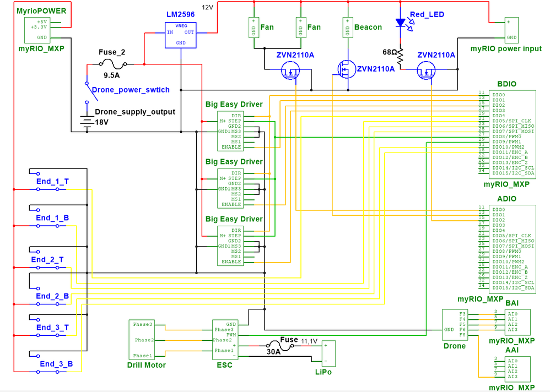The height and width of the screenshot is (392, 550).
Task: Select the Drill Motor component block
Action: 142,340
